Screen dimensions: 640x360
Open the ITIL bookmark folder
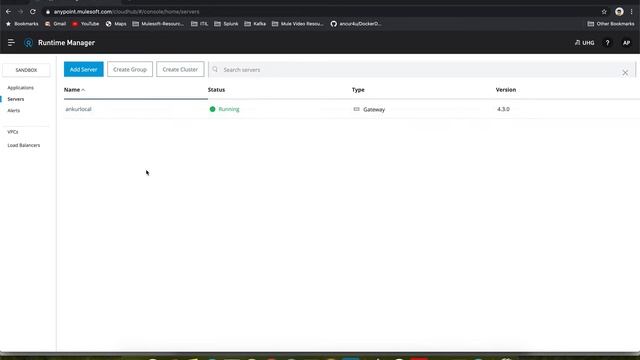(x=200, y=24)
